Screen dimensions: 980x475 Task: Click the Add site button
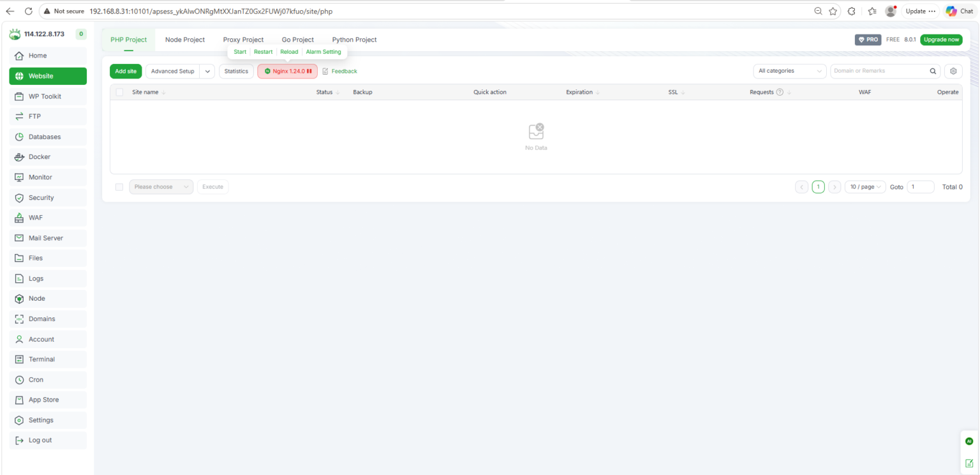pos(126,72)
